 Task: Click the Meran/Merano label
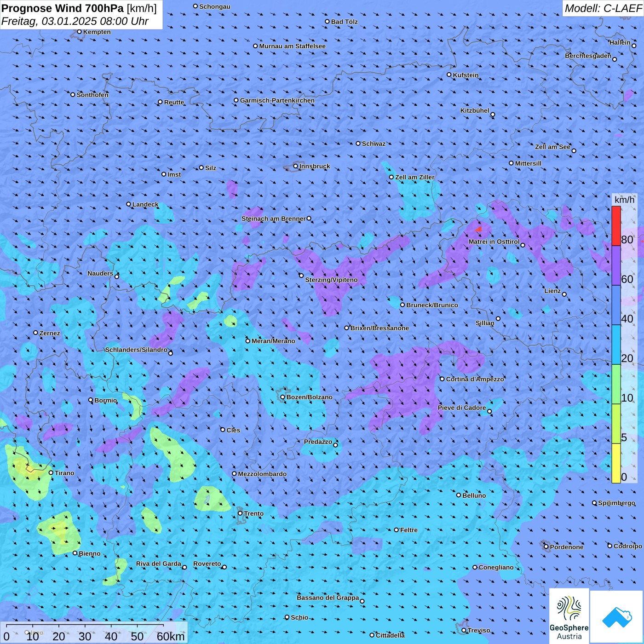pyautogui.click(x=273, y=341)
